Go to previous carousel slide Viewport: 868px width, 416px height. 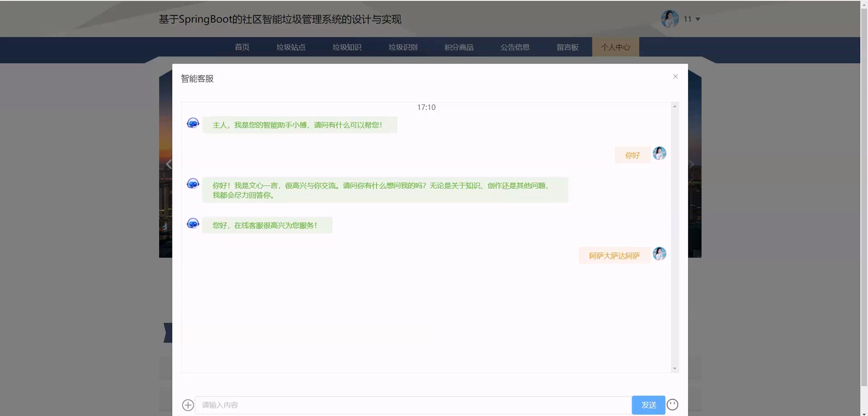pyautogui.click(x=169, y=164)
